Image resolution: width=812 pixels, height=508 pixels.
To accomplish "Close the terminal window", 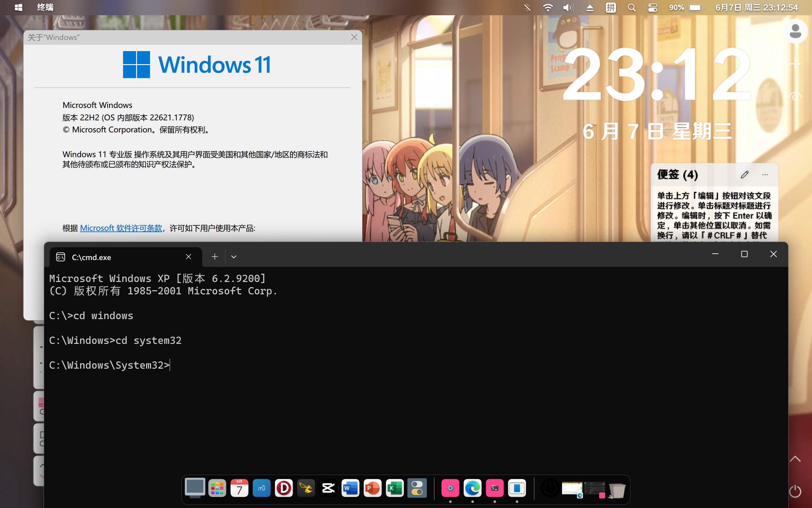I will [x=773, y=254].
